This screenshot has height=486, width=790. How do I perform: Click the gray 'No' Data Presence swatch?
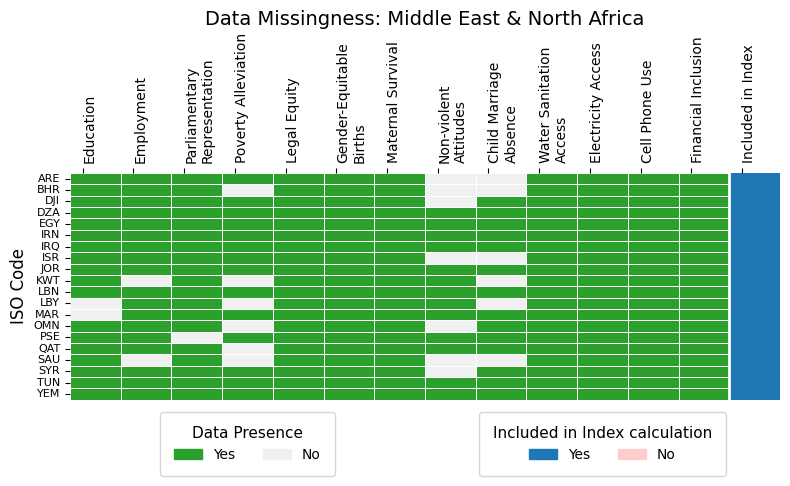pyautogui.click(x=277, y=454)
